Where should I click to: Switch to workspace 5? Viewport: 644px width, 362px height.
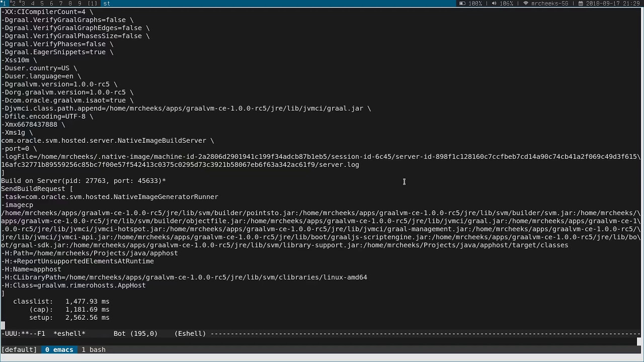pos(42,4)
